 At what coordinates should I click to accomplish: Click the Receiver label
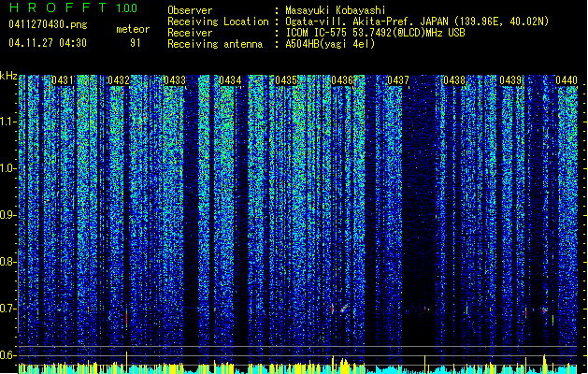pyautogui.click(x=190, y=33)
